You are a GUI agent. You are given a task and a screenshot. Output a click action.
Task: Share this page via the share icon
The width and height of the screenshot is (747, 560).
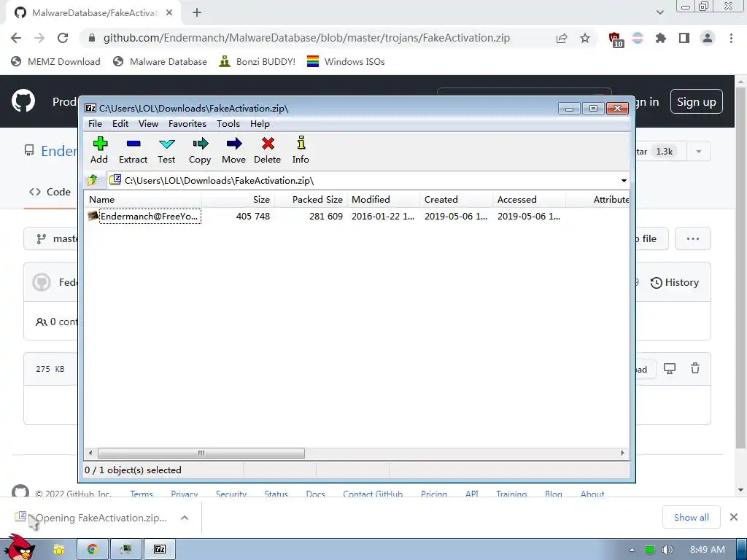point(562,38)
